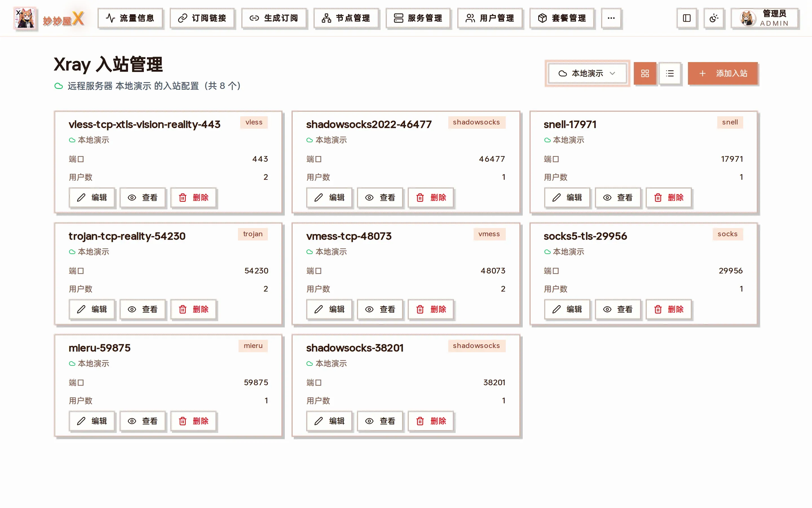View shadowsocks2022-46477 details
The height and width of the screenshot is (508, 812).
click(x=380, y=198)
